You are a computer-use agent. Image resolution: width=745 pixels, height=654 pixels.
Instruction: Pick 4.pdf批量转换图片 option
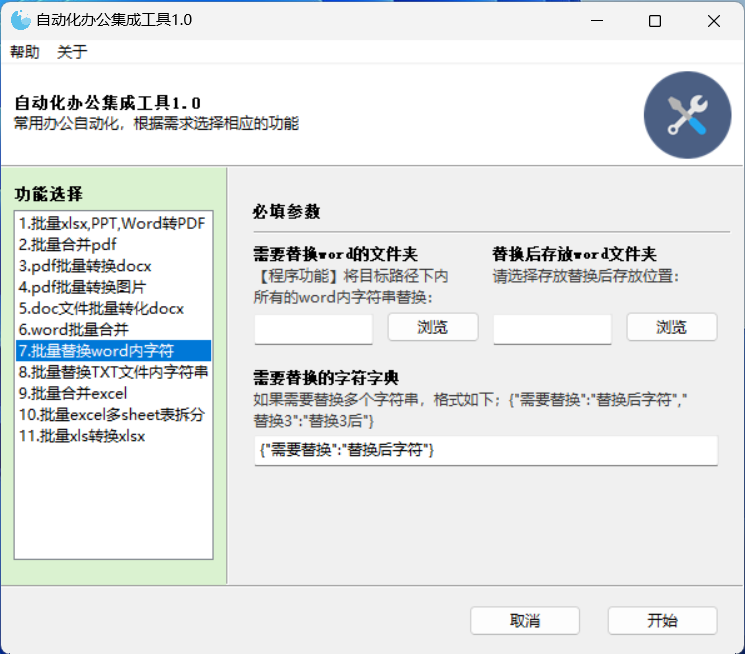[x=113, y=287]
